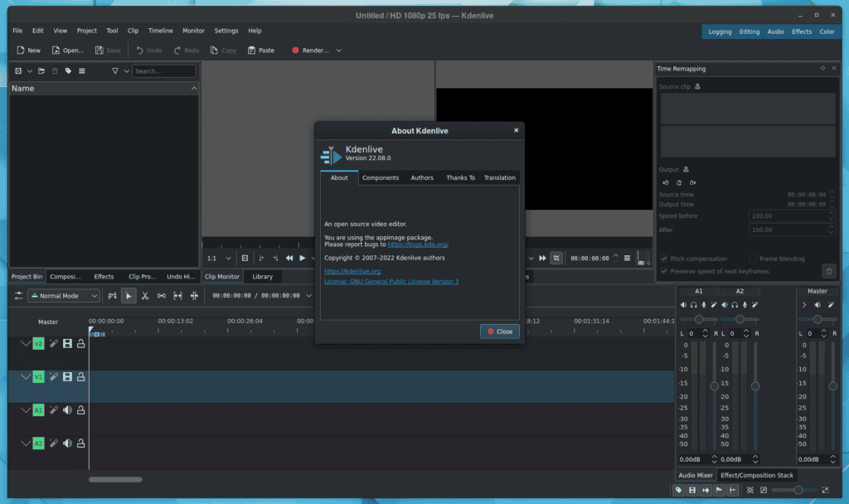
Task: Open the Timeline menu
Action: [160, 31]
